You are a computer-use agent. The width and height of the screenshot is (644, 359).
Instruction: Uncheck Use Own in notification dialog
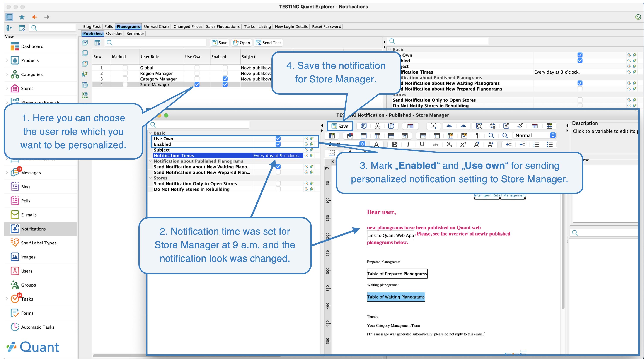(x=278, y=138)
